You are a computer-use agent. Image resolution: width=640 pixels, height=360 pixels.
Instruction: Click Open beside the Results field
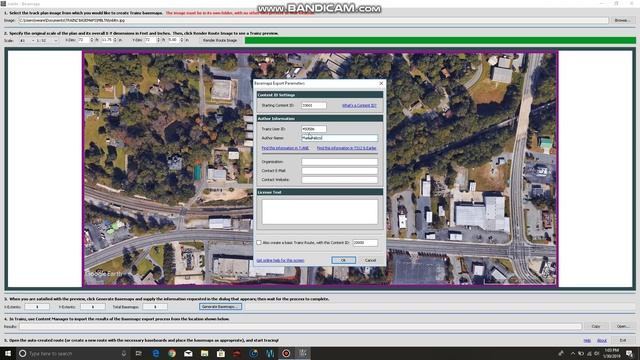point(622,326)
